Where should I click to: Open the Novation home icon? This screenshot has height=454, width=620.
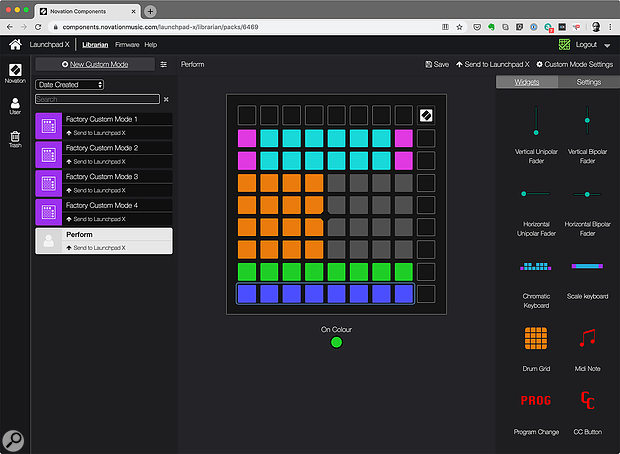15,45
